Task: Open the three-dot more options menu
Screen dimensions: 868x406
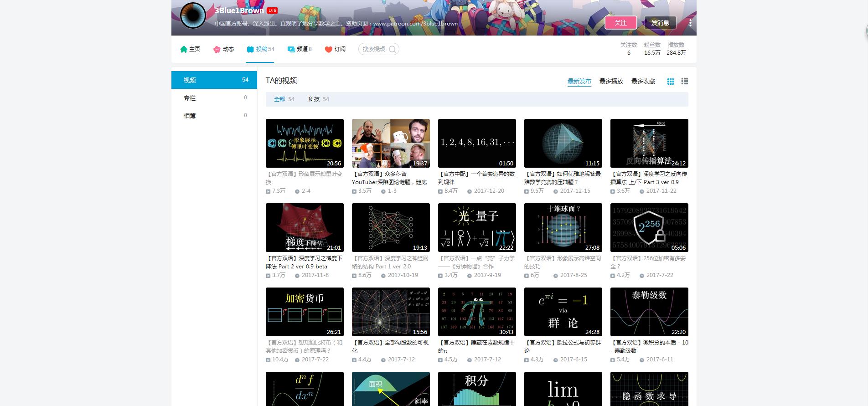Action: (x=690, y=23)
